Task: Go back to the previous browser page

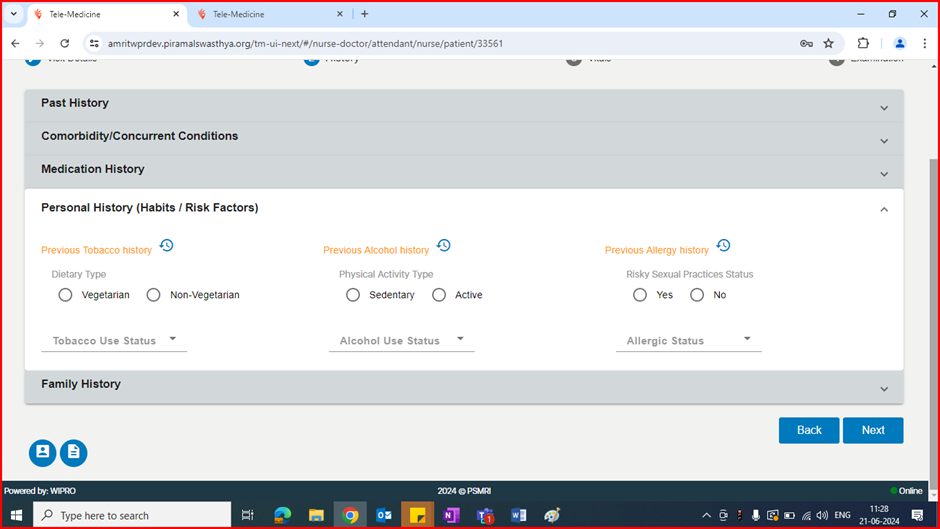Action: [16, 43]
